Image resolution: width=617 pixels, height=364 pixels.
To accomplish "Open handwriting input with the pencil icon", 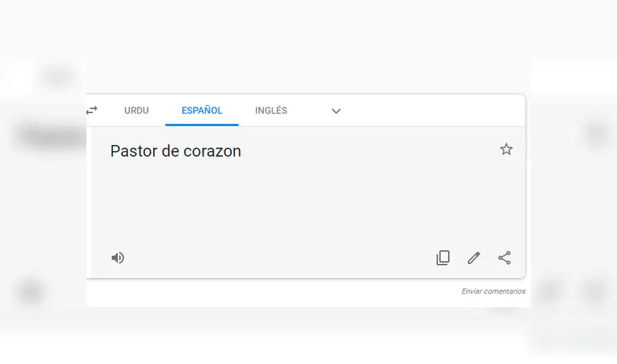I will [x=473, y=257].
